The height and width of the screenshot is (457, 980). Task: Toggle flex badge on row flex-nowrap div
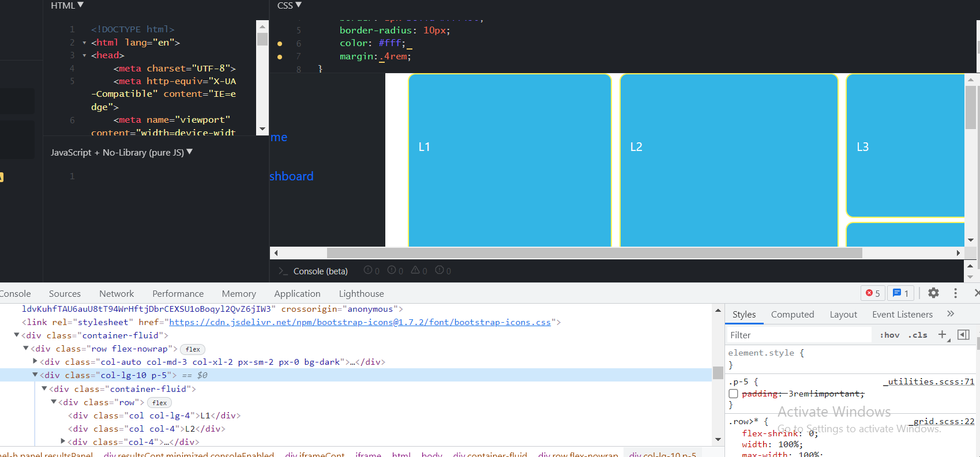193,349
